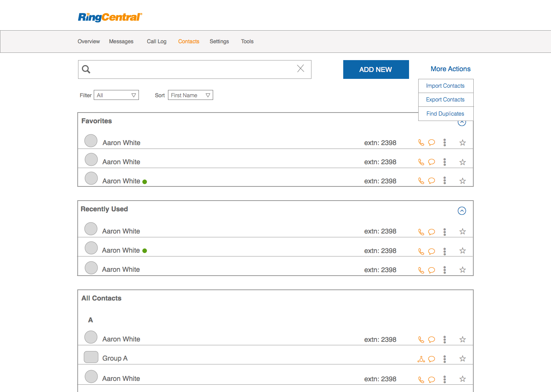This screenshot has height=392, width=551.
Task: Message Aaron White directly under the A heading
Action: (x=432, y=340)
